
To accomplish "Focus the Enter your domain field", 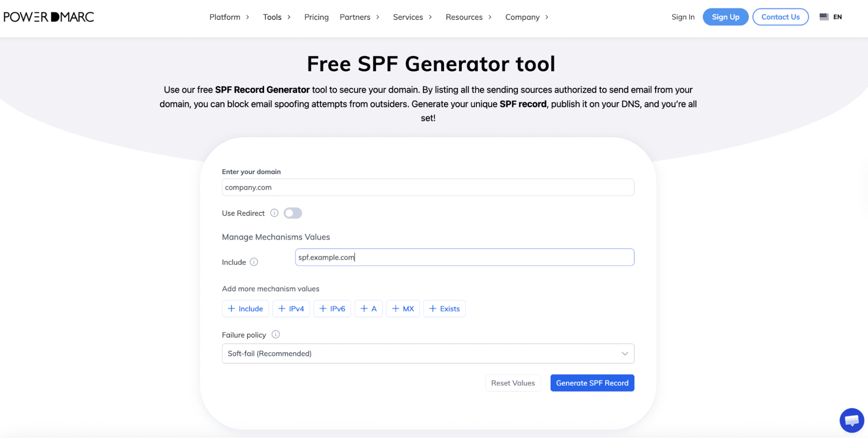I will coord(428,187).
